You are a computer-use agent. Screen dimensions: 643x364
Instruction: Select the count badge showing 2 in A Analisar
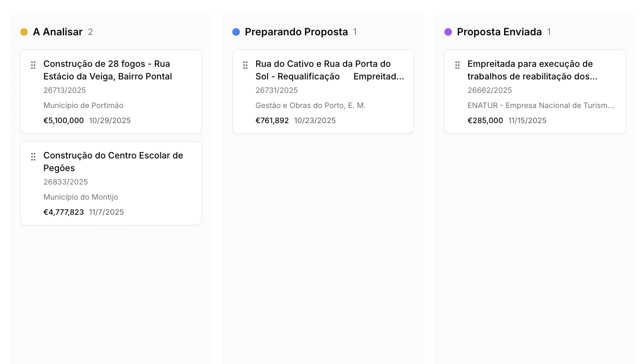click(x=90, y=32)
